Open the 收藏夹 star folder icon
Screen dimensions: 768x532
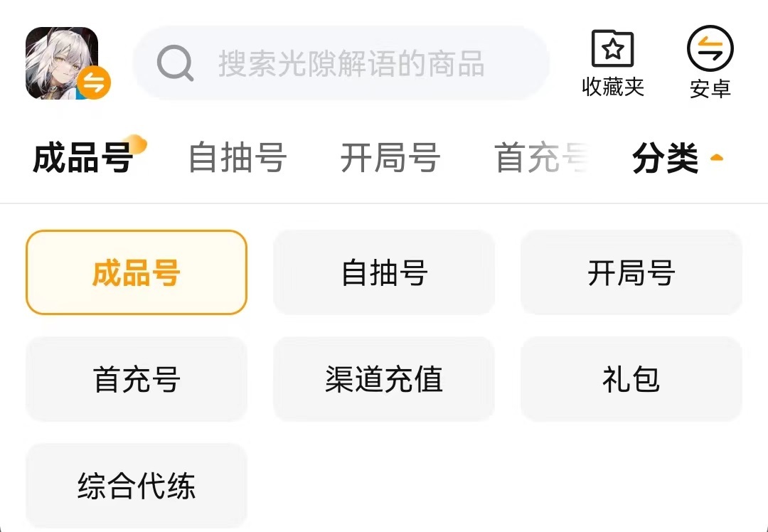coord(613,48)
